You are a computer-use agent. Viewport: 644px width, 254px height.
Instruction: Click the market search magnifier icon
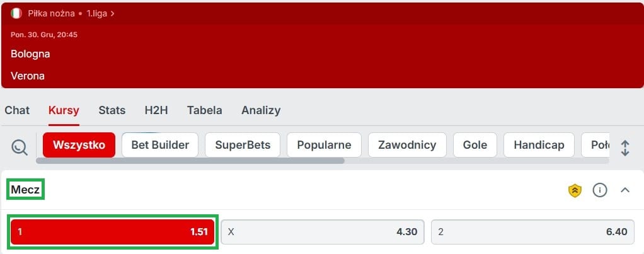click(x=20, y=147)
